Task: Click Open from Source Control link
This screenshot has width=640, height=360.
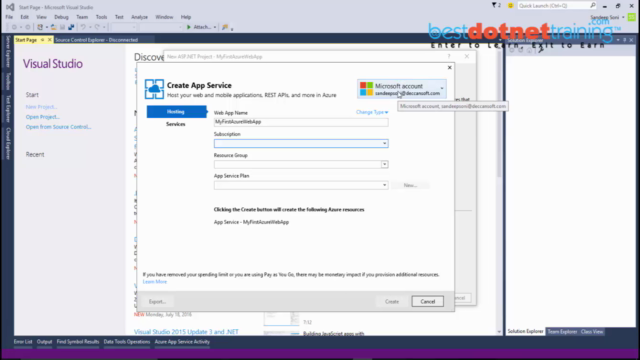Action: coord(58,127)
